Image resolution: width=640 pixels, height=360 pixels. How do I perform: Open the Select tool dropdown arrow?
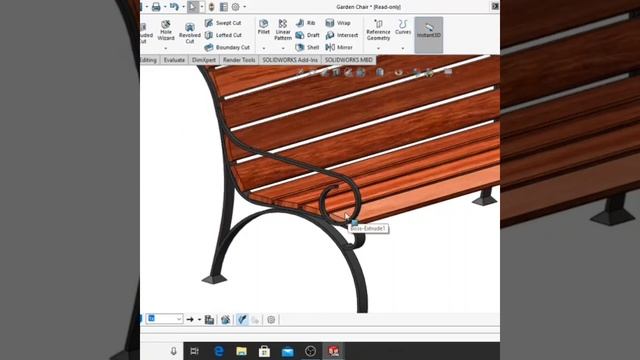pos(202,7)
